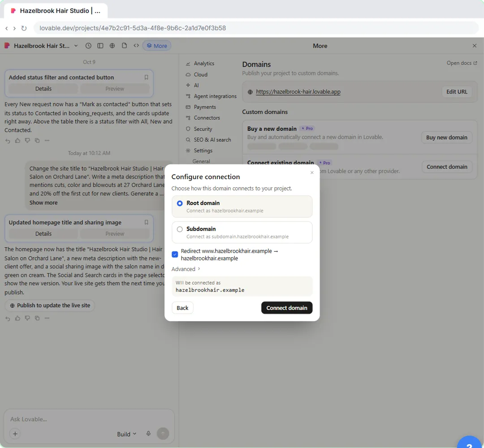
Task: Click undo icon under homepage title response
Action: point(8,318)
